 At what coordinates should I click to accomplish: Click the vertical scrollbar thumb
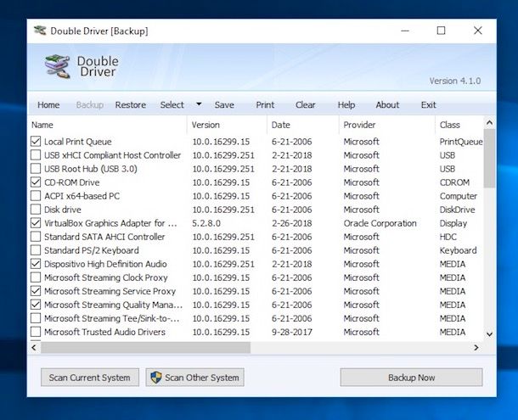[x=490, y=159]
